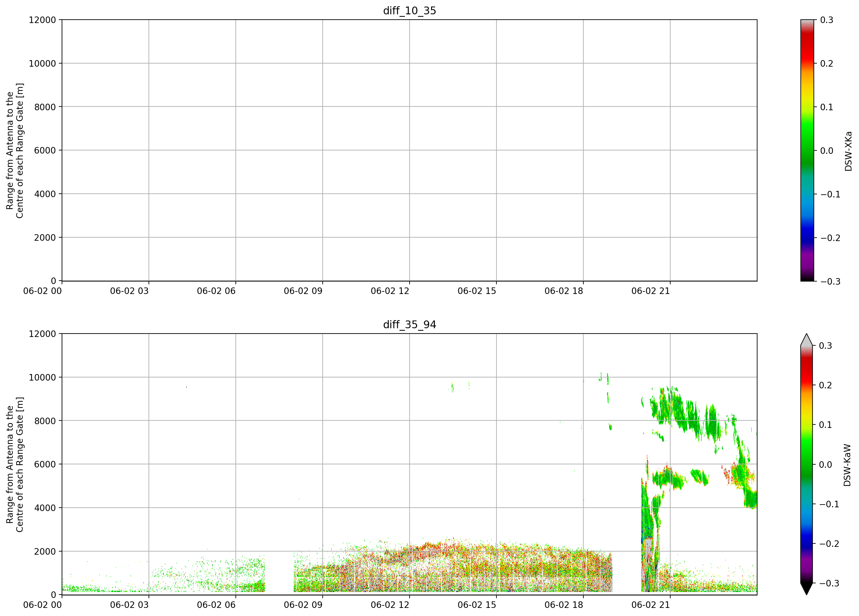The image size is (859, 616).
Task: Click the y-axis range label of diff_10_35
Action: (x=15, y=150)
